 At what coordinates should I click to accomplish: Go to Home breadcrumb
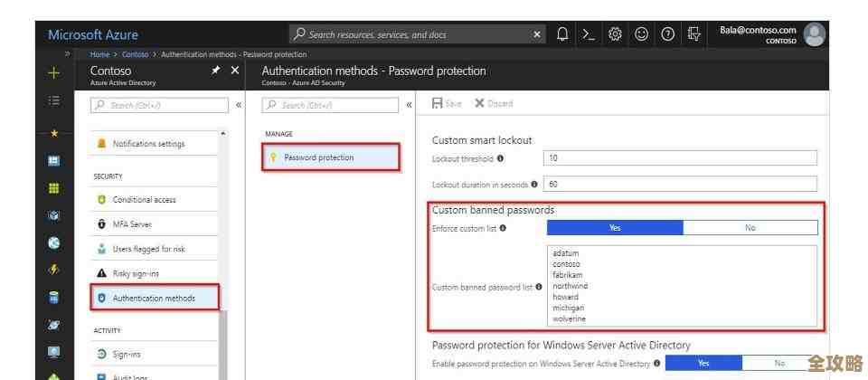[99, 54]
